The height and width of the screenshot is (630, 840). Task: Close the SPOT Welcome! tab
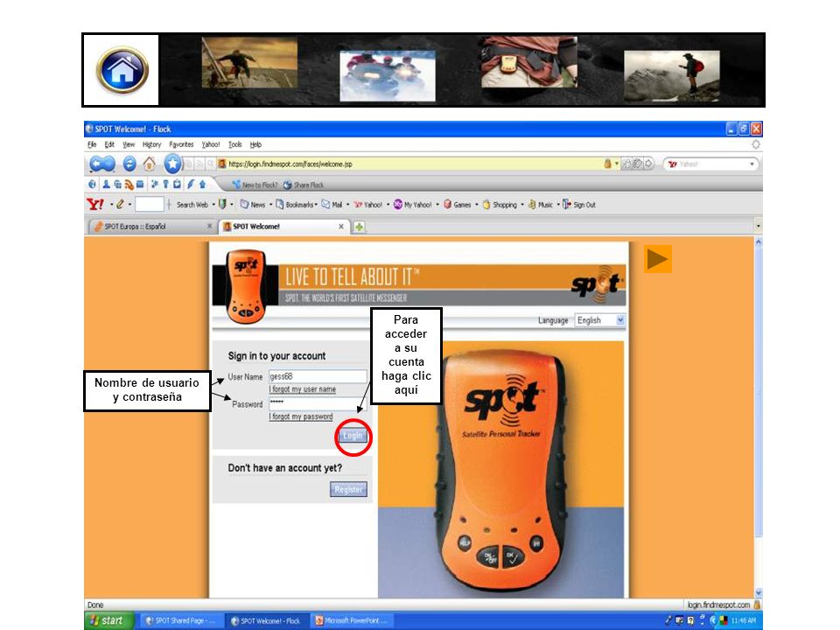[341, 227]
